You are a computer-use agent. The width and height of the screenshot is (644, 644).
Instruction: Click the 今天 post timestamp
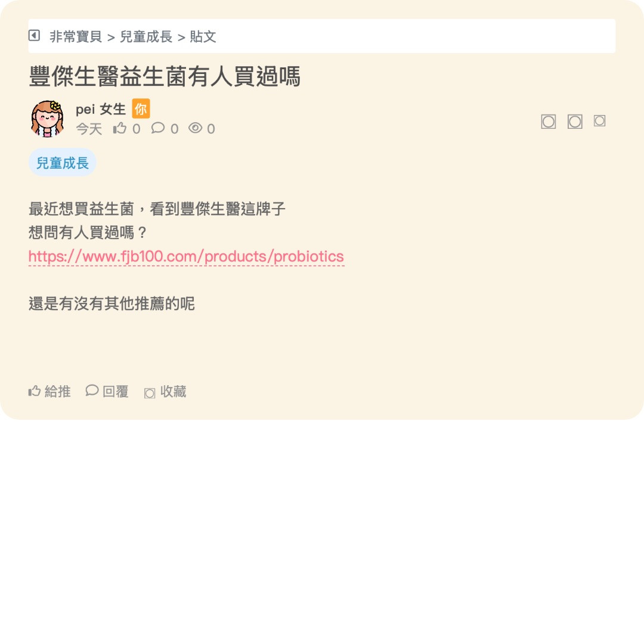click(89, 129)
